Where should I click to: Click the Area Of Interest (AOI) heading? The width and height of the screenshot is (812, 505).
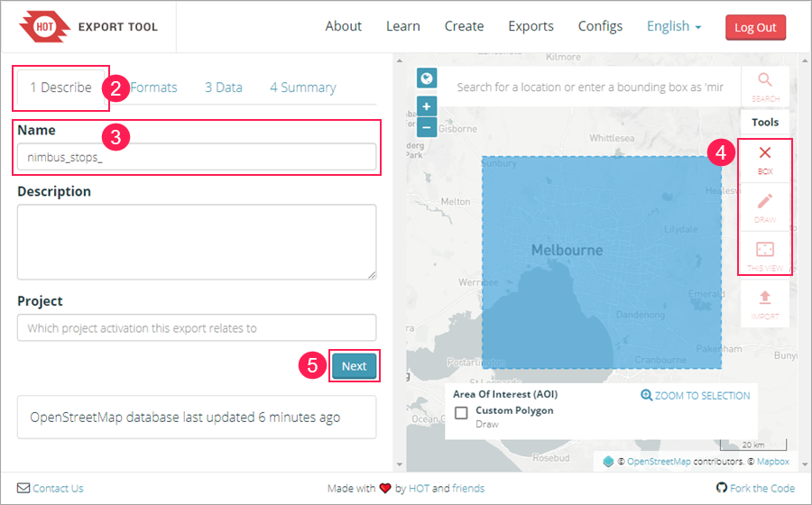point(505,394)
